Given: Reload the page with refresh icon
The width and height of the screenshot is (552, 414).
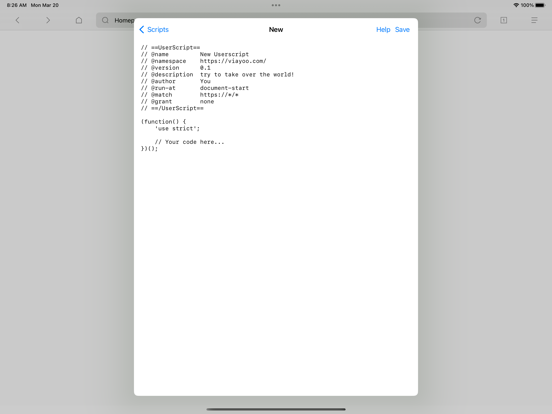Looking at the screenshot, I should click(x=477, y=20).
